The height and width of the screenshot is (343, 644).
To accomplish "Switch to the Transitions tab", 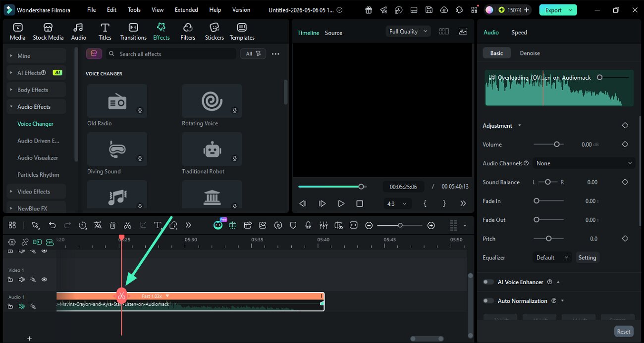I will point(133,32).
